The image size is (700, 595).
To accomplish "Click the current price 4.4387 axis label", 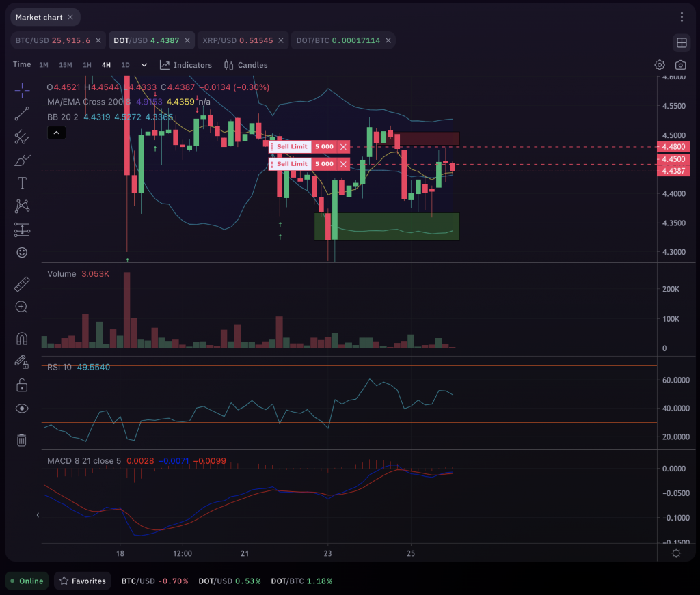I will [x=673, y=171].
